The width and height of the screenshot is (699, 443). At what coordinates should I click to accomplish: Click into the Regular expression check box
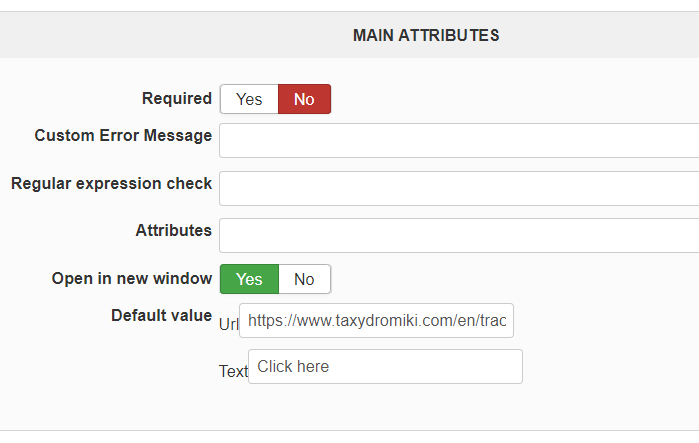coord(458,188)
